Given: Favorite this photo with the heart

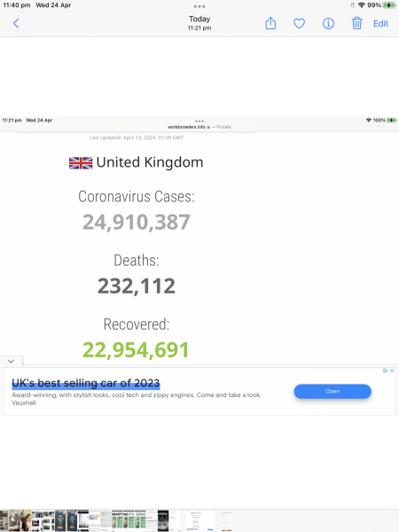Looking at the screenshot, I should [x=299, y=23].
